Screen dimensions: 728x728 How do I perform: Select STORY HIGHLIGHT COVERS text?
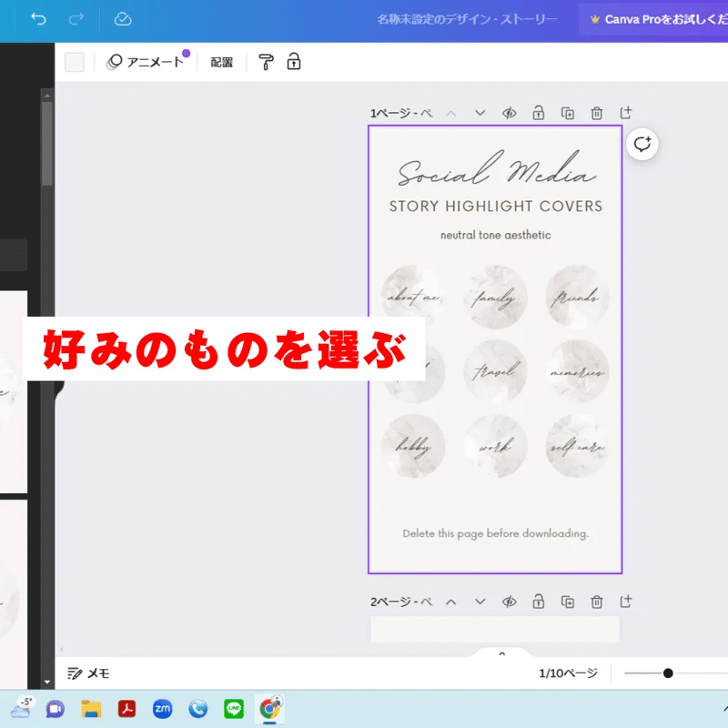(496, 207)
